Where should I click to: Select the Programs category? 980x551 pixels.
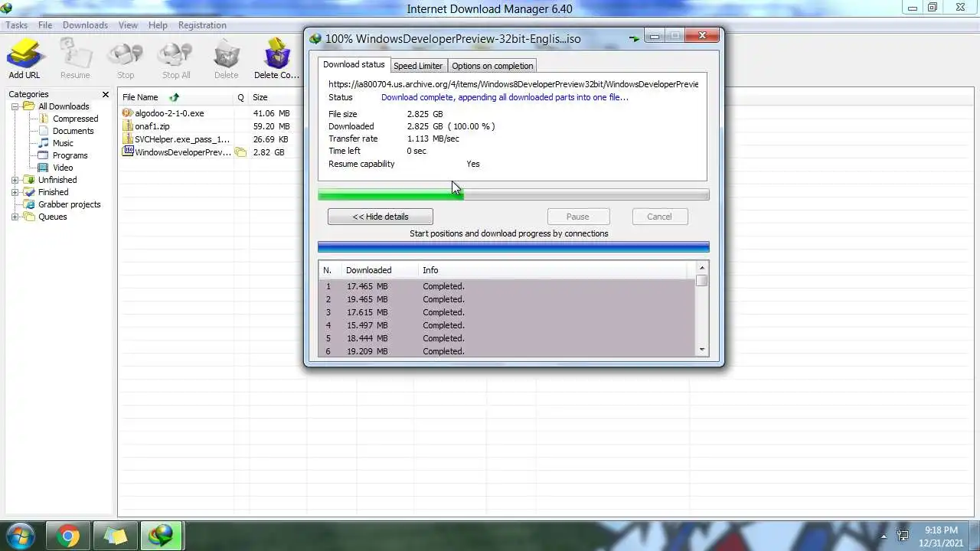(70, 155)
